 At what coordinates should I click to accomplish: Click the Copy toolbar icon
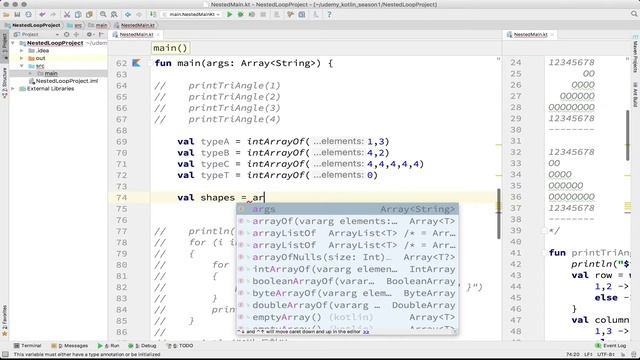coord(78,14)
